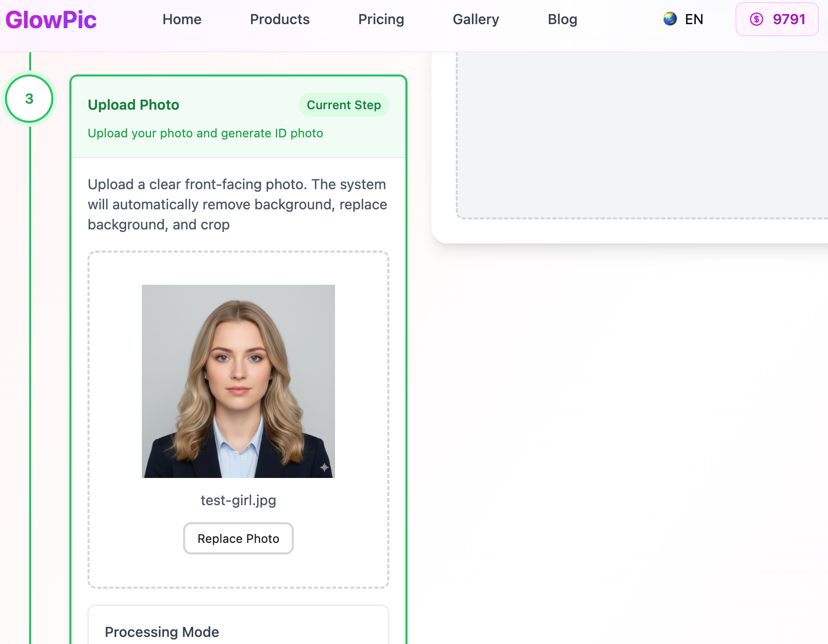
Task: Click the sparkle icon on the photo
Action: [324, 467]
